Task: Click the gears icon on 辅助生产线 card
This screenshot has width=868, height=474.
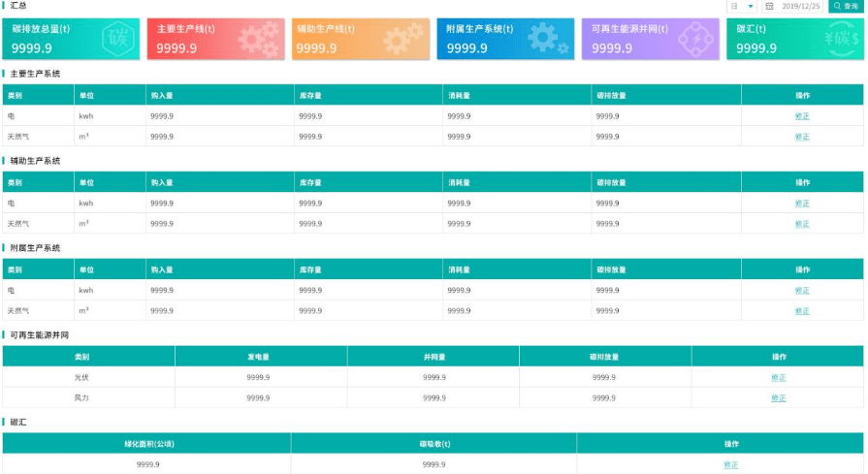Action: (402, 39)
